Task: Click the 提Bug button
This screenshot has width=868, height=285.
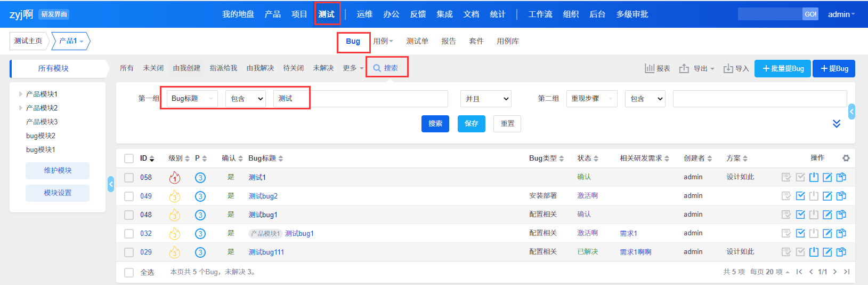Action: pyautogui.click(x=834, y=69)
